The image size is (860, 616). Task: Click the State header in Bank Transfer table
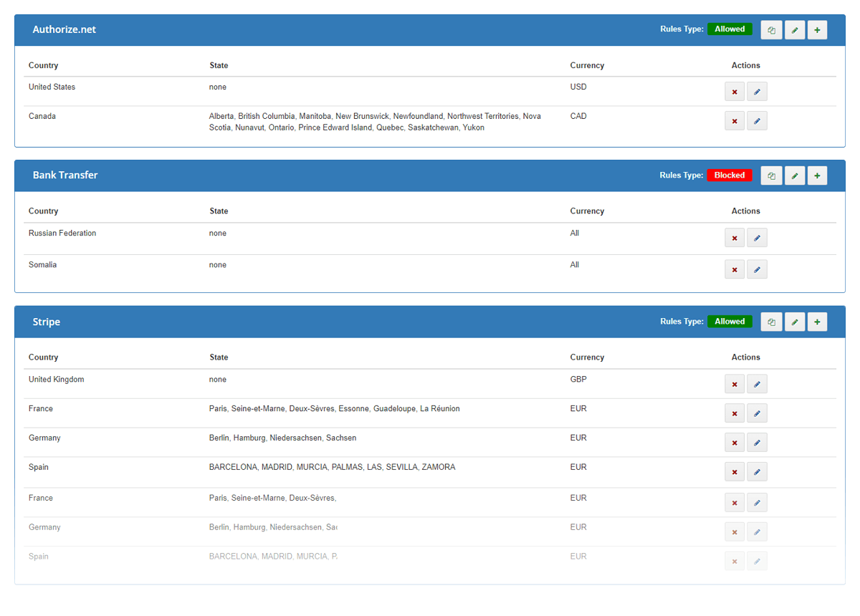219,211
